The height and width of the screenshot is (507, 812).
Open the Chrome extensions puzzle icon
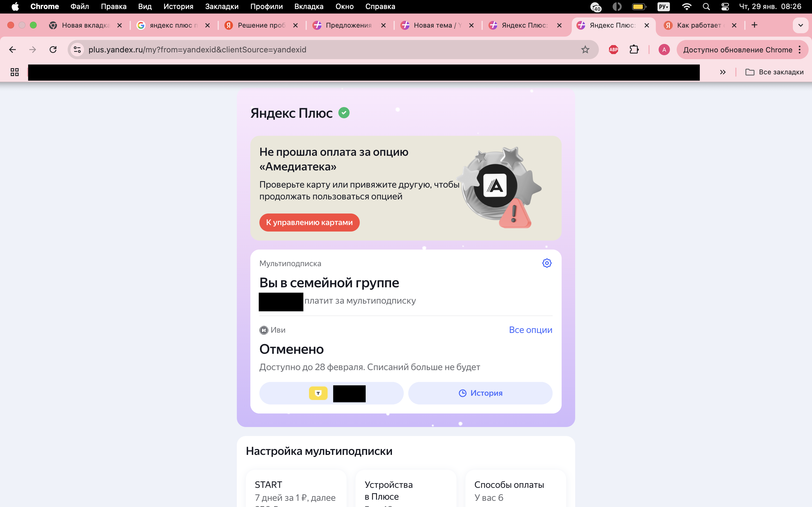point(634,50)
